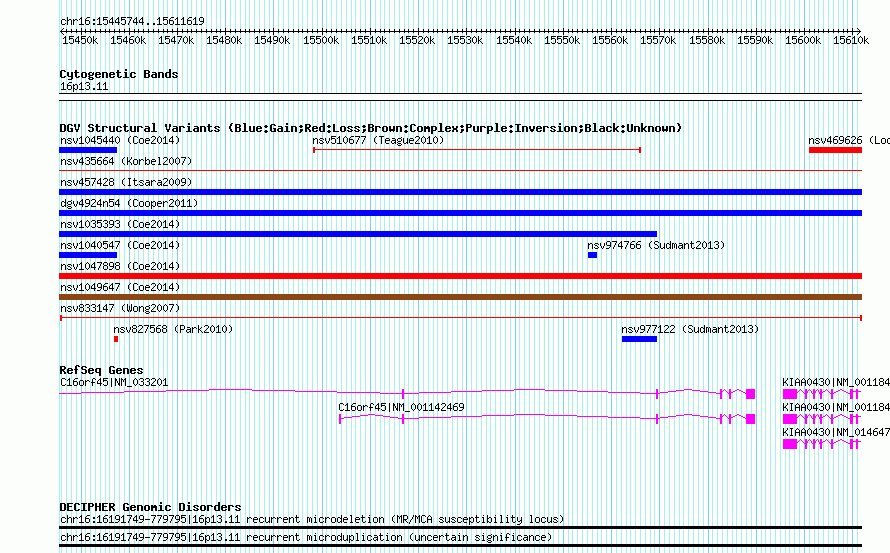Click the chr16:15445744..15611619 coordinate label
890x553 pixels.
pyautogui.click(x=132, y=22)
